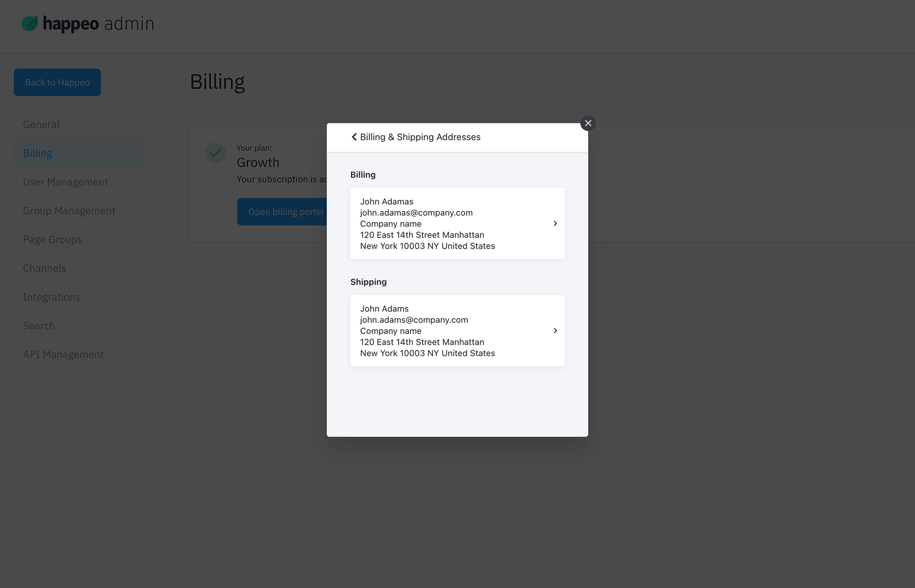Image resolution: width=915 pixels, height=588 pixels.
Task: Navigate to Page Groups
Action: pos(52,239)
